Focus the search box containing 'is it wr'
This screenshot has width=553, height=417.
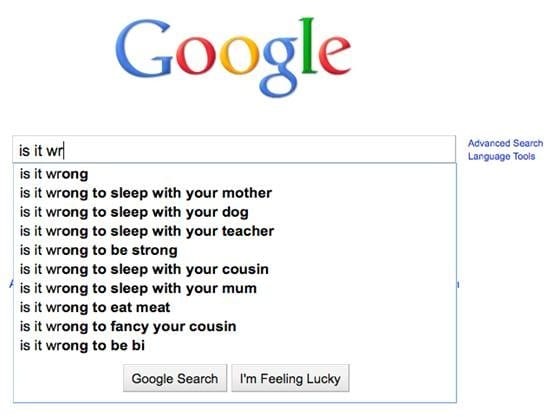coord(234,150)
